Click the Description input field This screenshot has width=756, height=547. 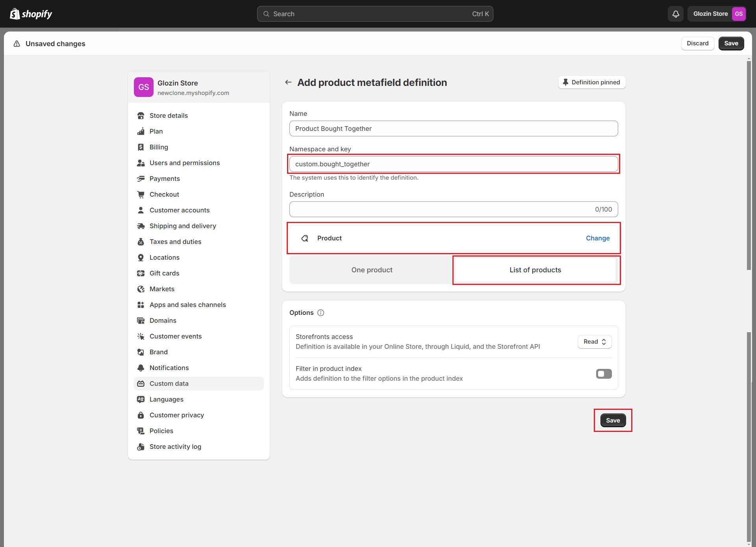pos(441,209)
